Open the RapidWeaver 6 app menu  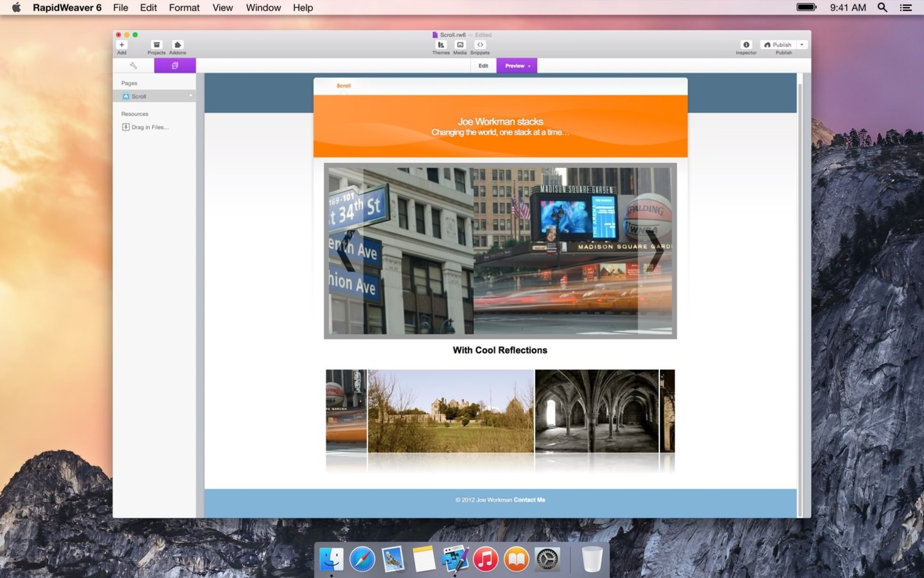67,8
